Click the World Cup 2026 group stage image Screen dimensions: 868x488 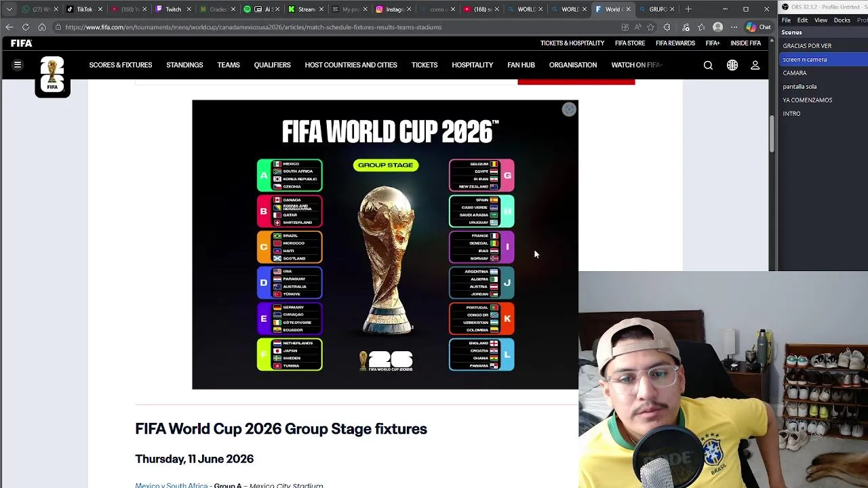coord(385,245)
